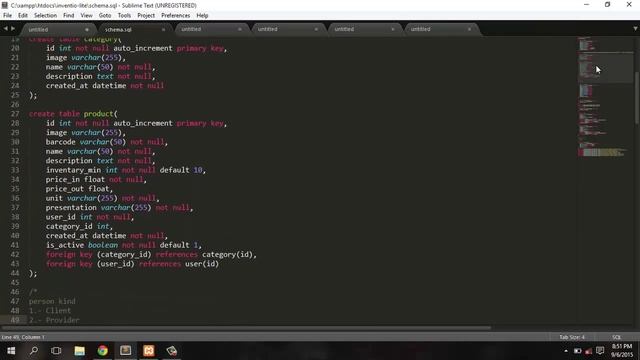The height and width of the screenshot is (360, 640).
Task: Open XAMPP from the taskbar
Action: click(x=149, y=351)
